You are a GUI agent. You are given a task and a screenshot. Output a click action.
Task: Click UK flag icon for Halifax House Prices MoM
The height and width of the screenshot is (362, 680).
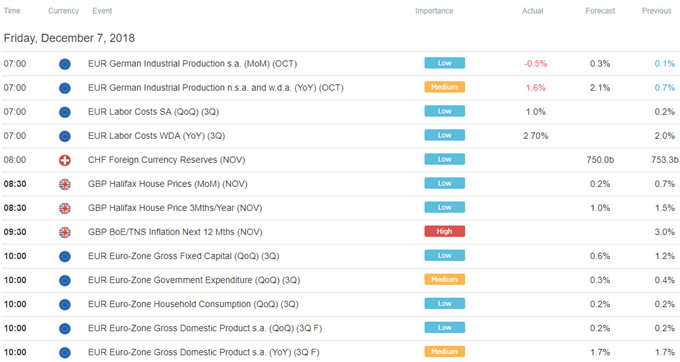pos(65,185)
